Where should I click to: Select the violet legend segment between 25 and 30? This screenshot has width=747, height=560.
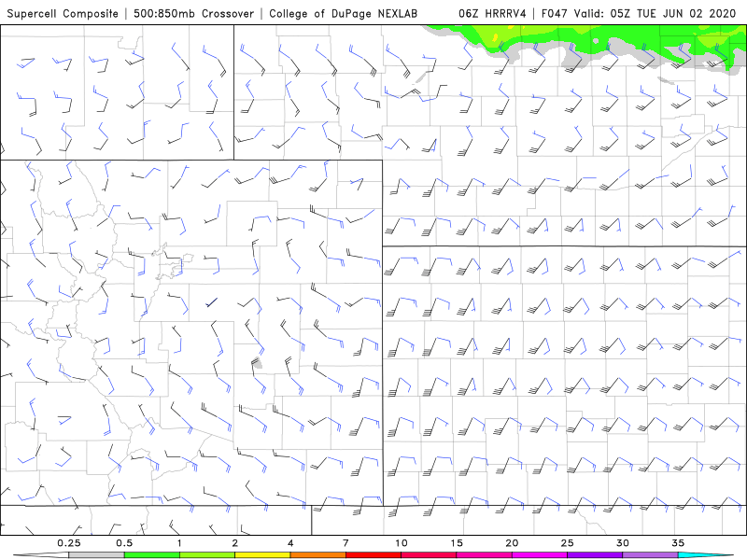(595, 555)
